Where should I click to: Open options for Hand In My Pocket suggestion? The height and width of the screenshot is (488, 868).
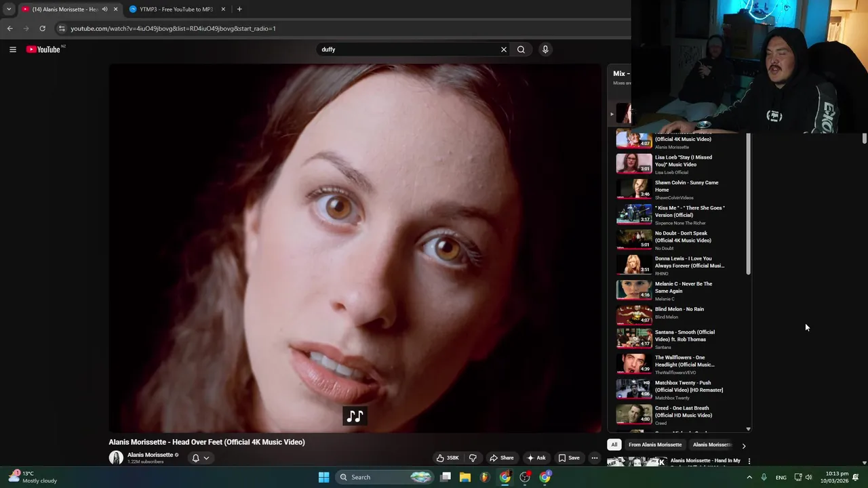tap(749, 462)
